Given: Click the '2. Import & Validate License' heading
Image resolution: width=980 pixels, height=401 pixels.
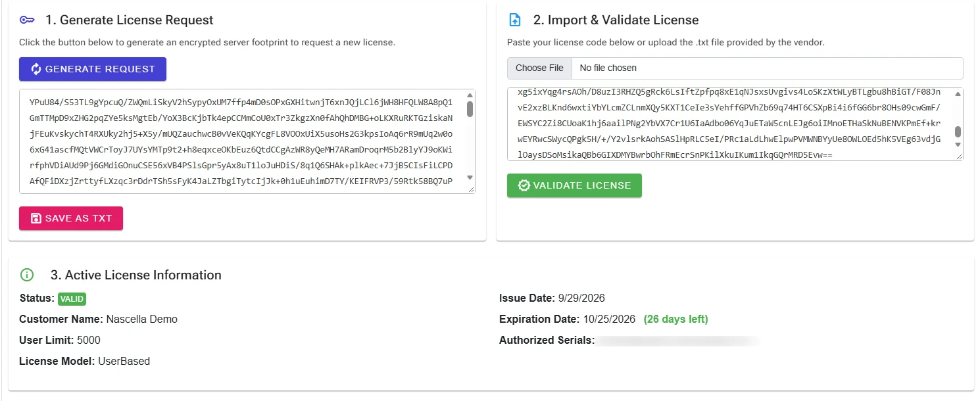Looking at the screenshot, I should tap(616, 20).
